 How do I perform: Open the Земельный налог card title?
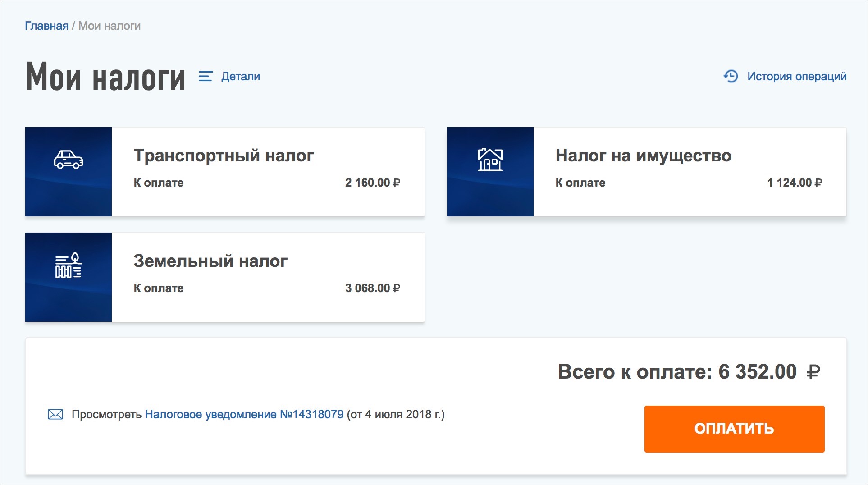(210, 261)
